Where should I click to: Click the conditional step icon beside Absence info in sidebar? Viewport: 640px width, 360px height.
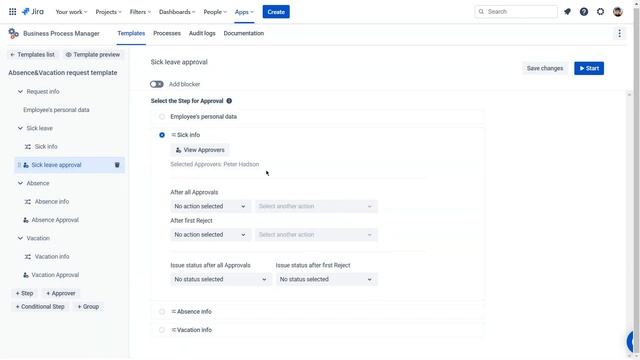click(x=28, y=202)
